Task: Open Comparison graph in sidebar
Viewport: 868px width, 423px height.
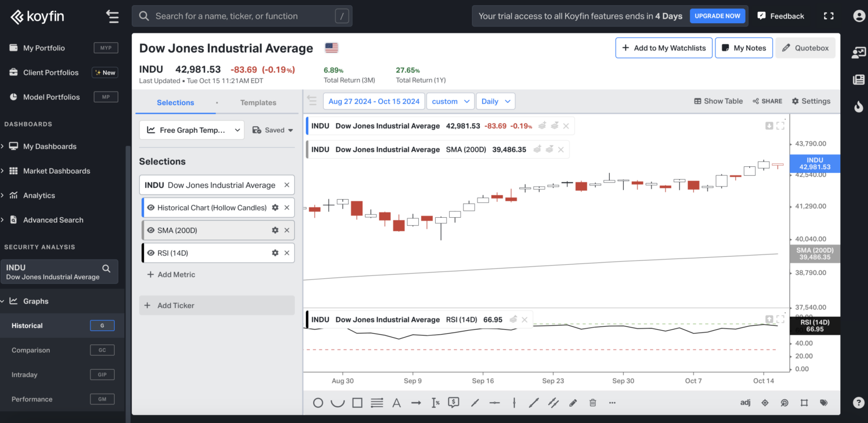Action: [x=31, y=350]
